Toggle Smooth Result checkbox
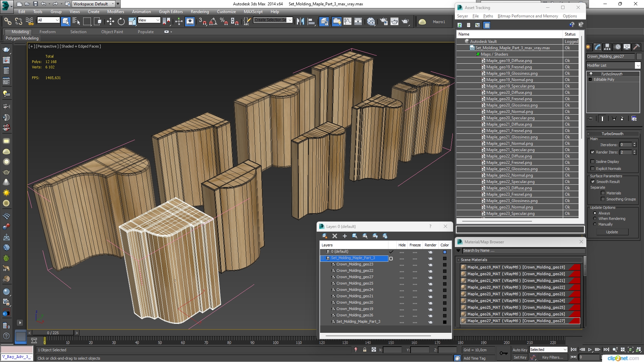Screen dimensions: 644x362 coord(593,182)
